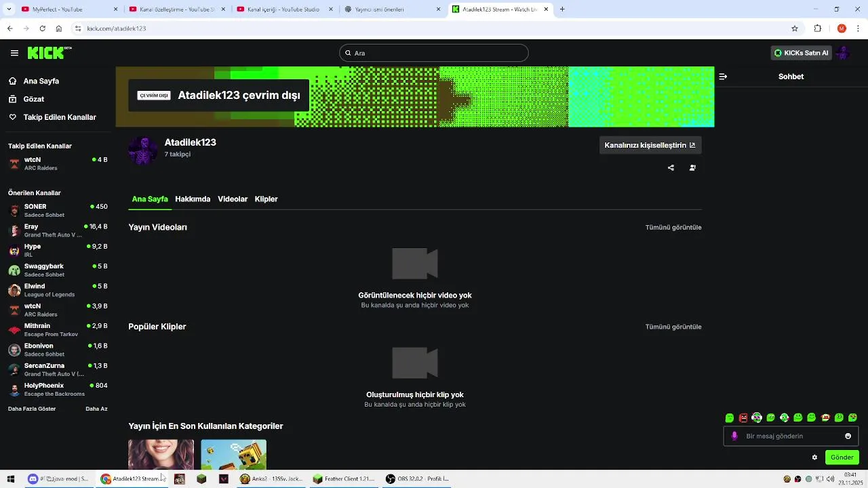
Task: Open followed channel wtcN with 4 B viewers
Action: pyautogui.click(x=58, y=163)
